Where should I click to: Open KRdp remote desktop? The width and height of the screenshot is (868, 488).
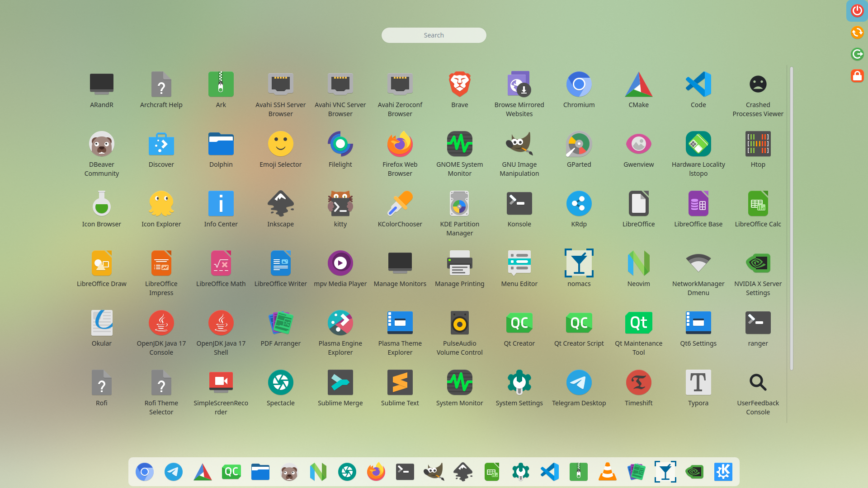579,210
